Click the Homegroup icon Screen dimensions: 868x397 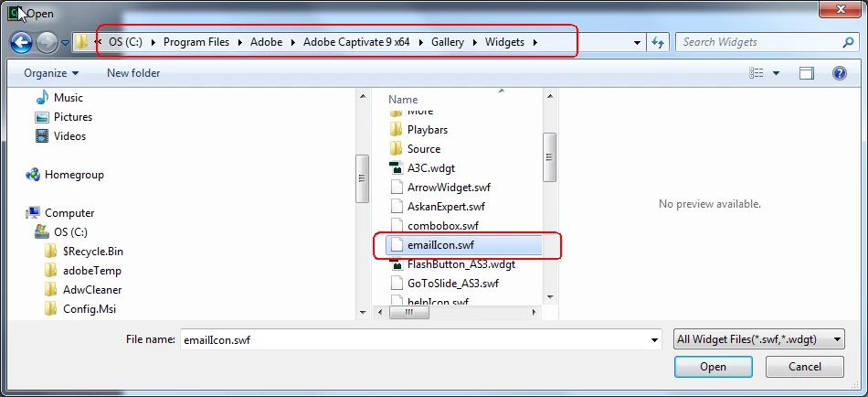click(33, 175)
